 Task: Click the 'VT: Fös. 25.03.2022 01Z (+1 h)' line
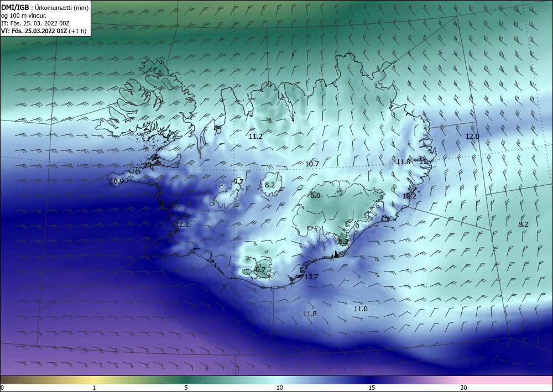(x=44, y=31)
